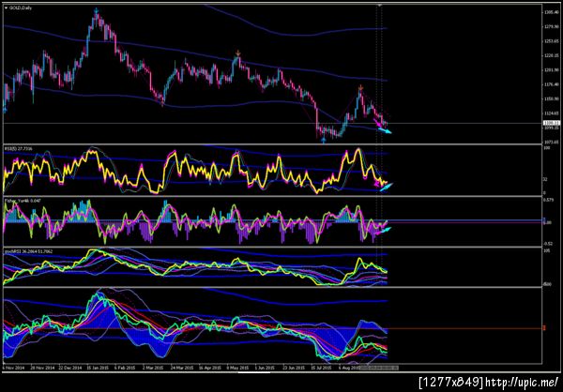Image resolution: width=563 pixels, height=392 pixels.
Task: Click the 23 Jun 2015 date label
Action: [x=295, y=368]
